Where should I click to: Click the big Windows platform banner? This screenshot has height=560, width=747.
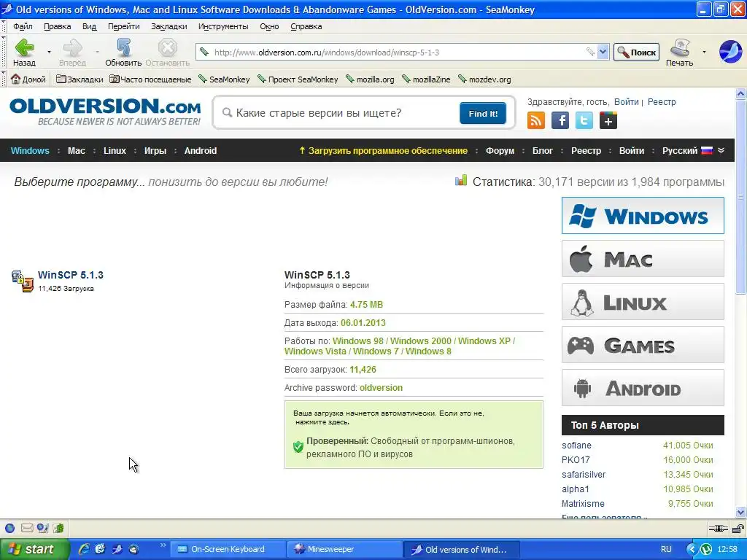click(x=643, y=216)
